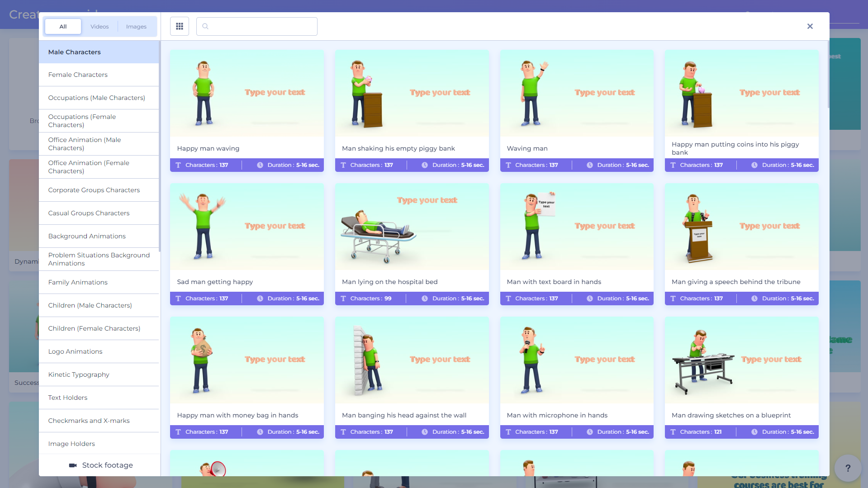Click the clock icon on Man lying on the hospital bed
The width and height of the screenshot is (868, 488).
[x=424, y=298]
